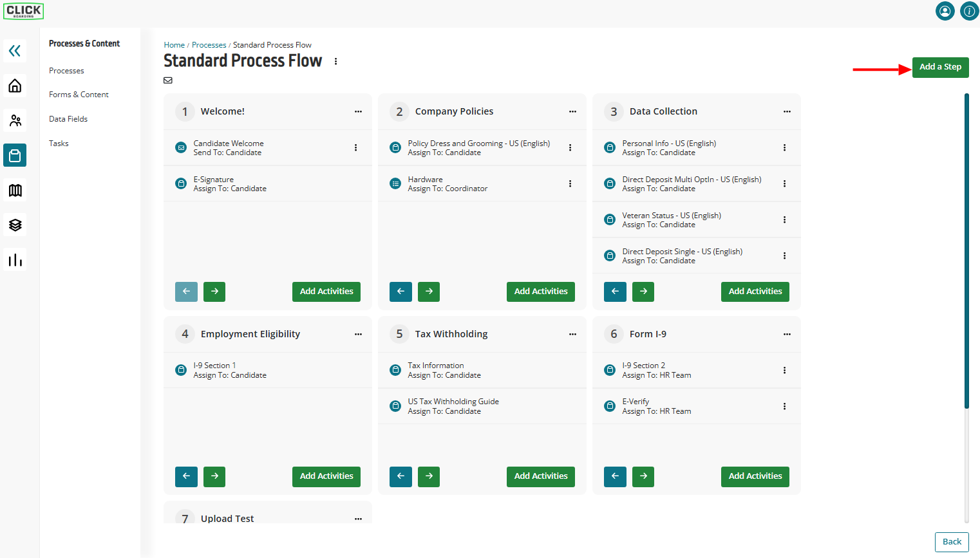Collapse the sidebar with double chevron icon
This screenshot has width=980, height=558.
pyautogui.click(x=15, y=51)
